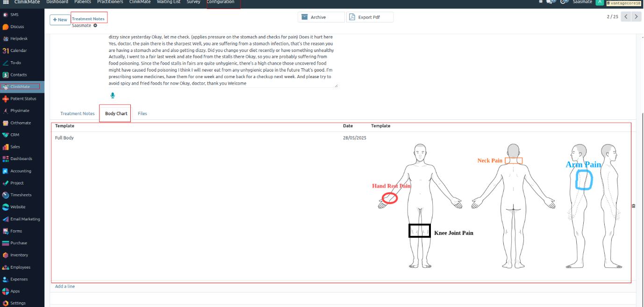Switch to the Files tab
Viewport: 644px width, 307px height.
142,114
